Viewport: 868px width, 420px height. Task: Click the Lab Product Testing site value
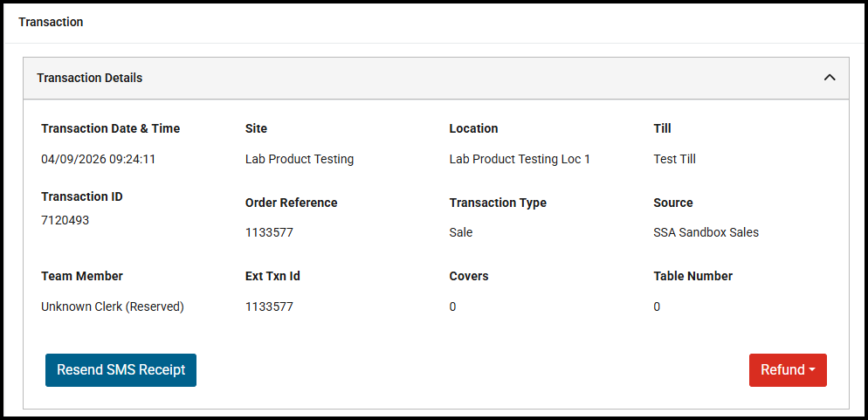click(300, 159)
